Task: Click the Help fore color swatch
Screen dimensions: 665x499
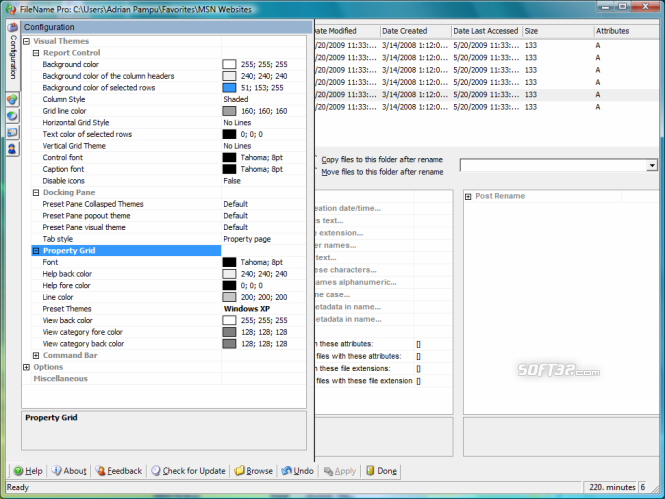Action: click(x=229, y=286)
